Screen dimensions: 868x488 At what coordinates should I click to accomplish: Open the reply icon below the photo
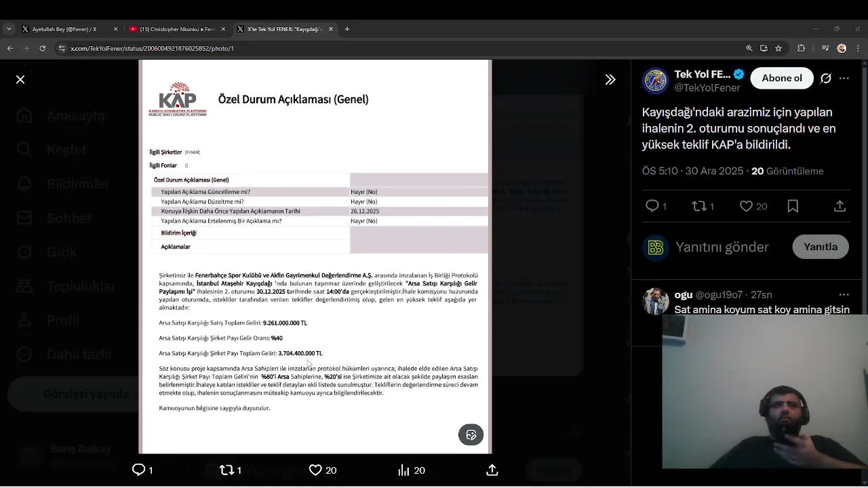[138, 470]
